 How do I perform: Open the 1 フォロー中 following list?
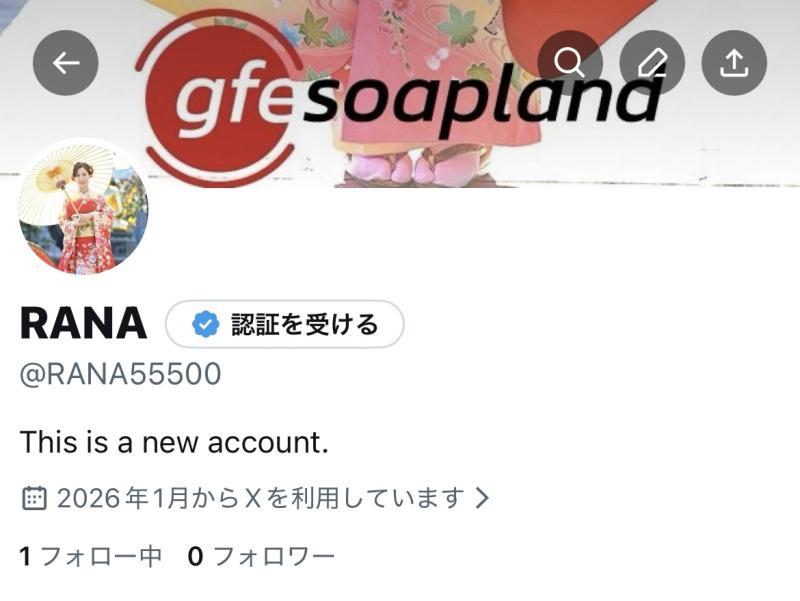point(91,556)
